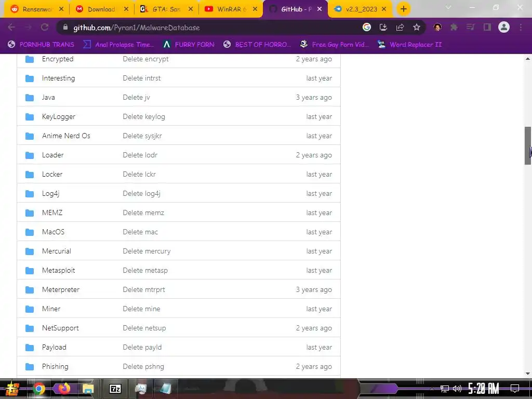Open the Chrome three-dot menu
The image size is (532, 399).
coord(521,28)
